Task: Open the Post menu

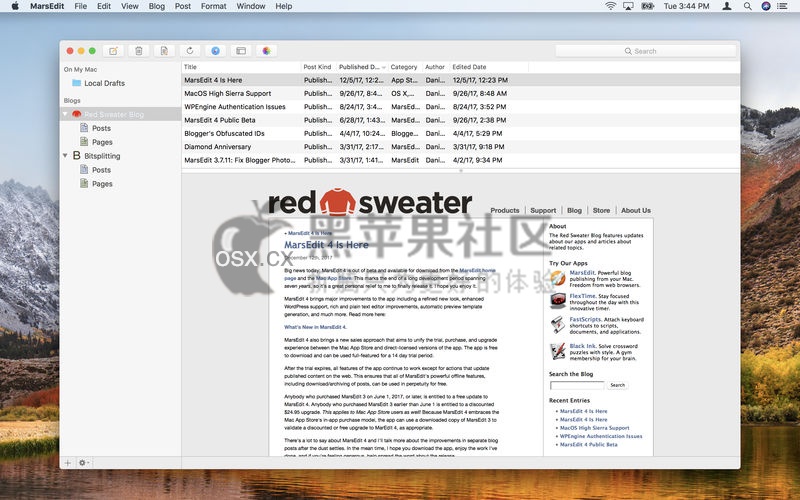Action: (x=183, y=6)
